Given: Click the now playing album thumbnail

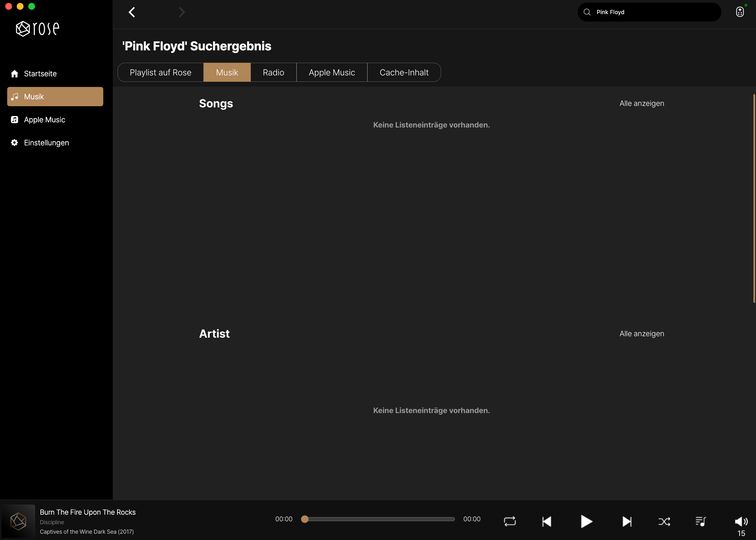Looking at the screenshot, I should click(18, 521).
